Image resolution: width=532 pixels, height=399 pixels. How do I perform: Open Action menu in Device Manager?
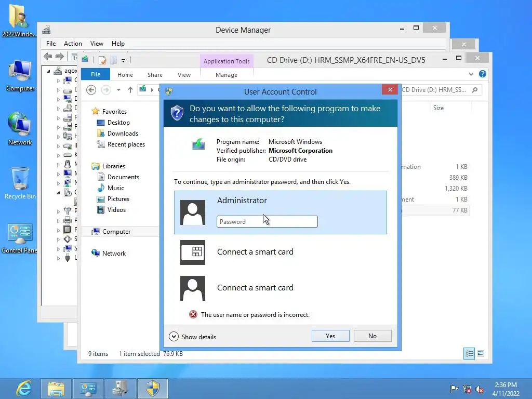point(73,44)
